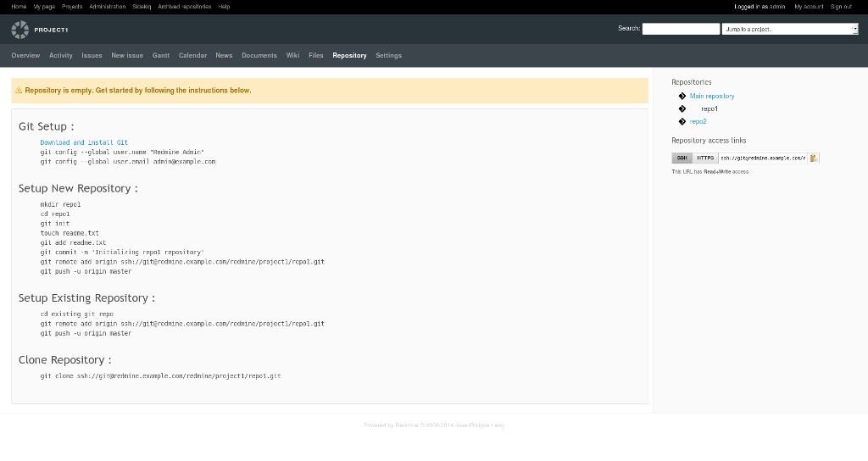868x461 pixels.
Task: Open the Gantt tab
Action: point(161,55)
